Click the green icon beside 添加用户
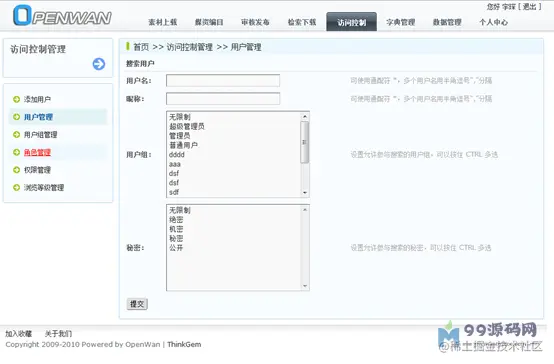 [x=16, y=99]
